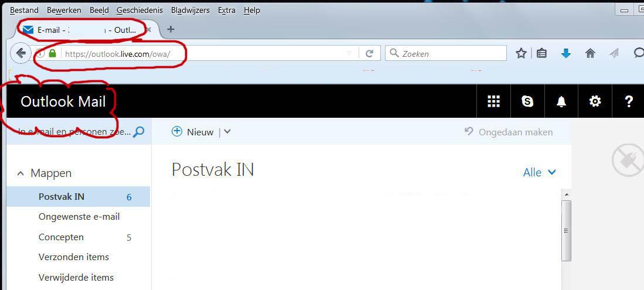The height and width of the screenshot is (290, 644).
Task: Open the Postvak IN folder
Action: [x=78, y=197]
